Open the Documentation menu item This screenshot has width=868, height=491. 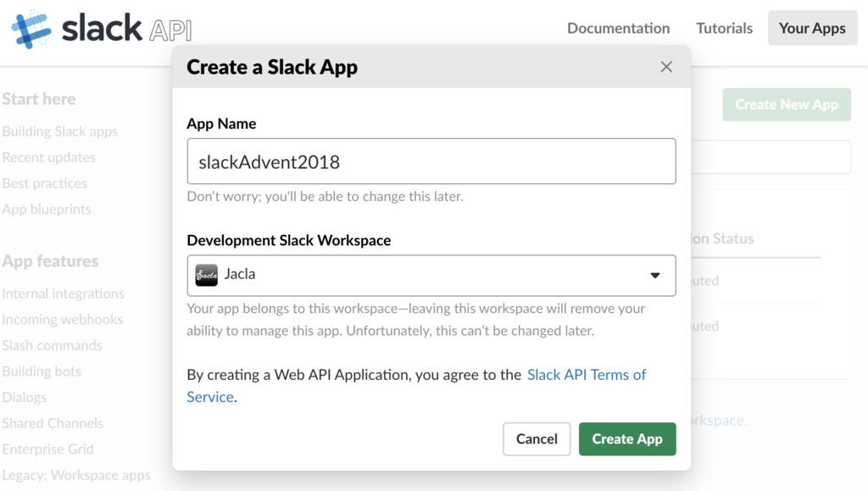(x=618, y=28)
